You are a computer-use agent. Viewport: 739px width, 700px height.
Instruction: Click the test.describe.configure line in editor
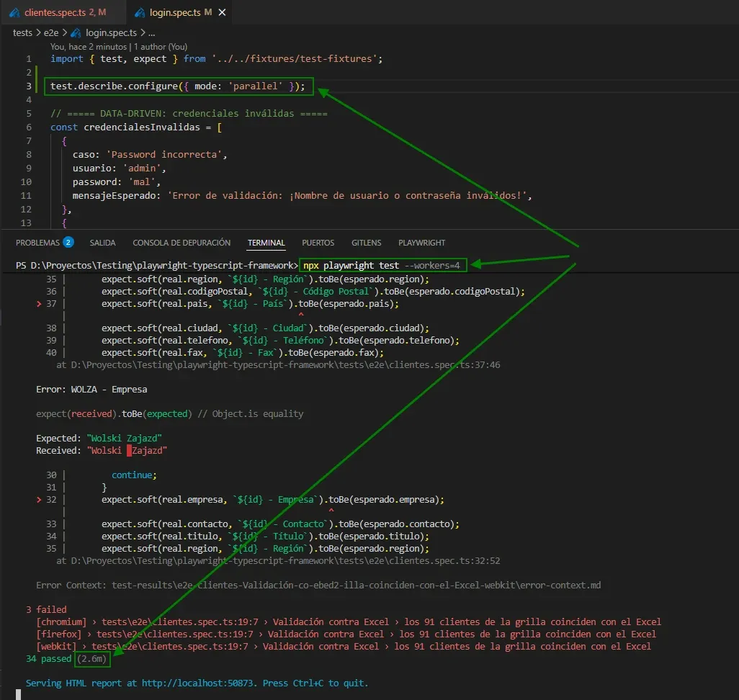(x=178, y=86)
